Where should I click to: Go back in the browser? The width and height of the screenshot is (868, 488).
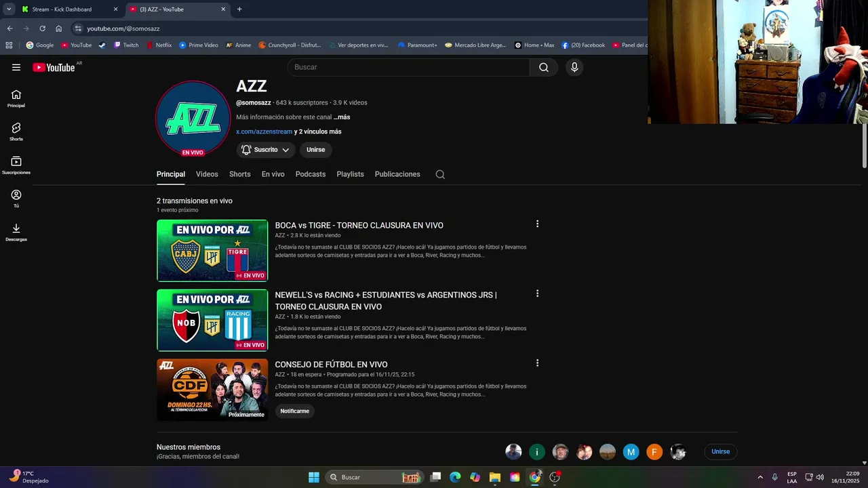point(9,28)
